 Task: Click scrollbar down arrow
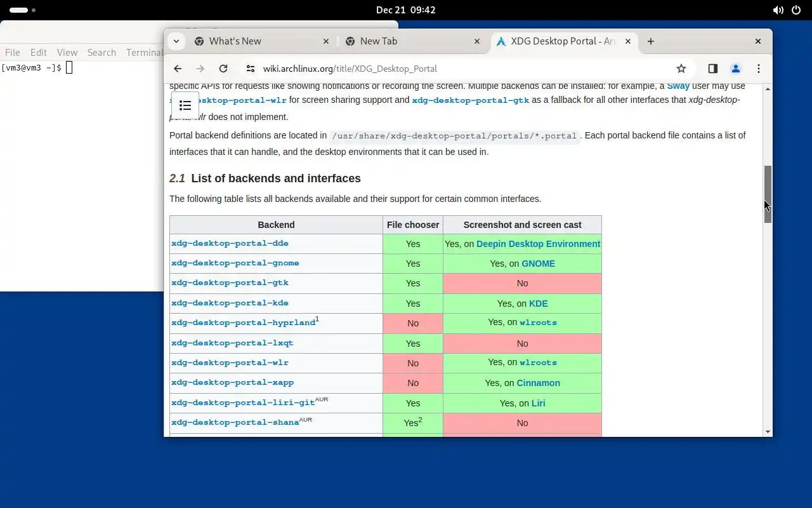[768, 432]
